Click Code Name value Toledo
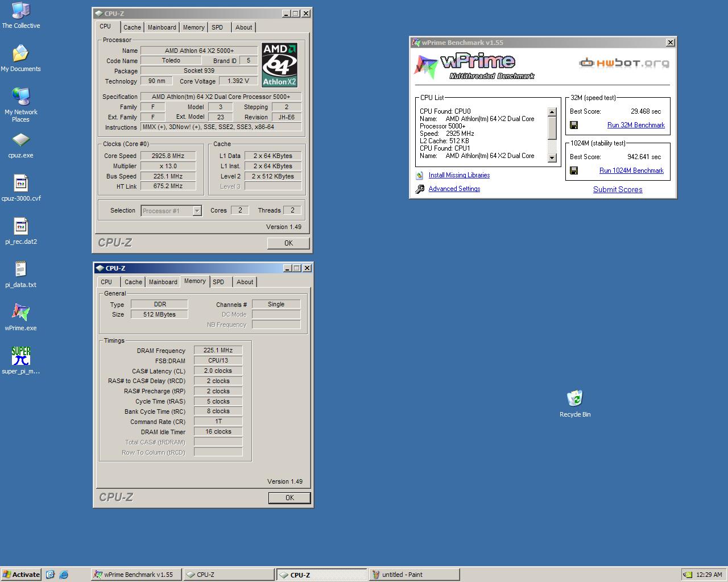Screen dimensions: 728x582 click(x=171, y=60)
